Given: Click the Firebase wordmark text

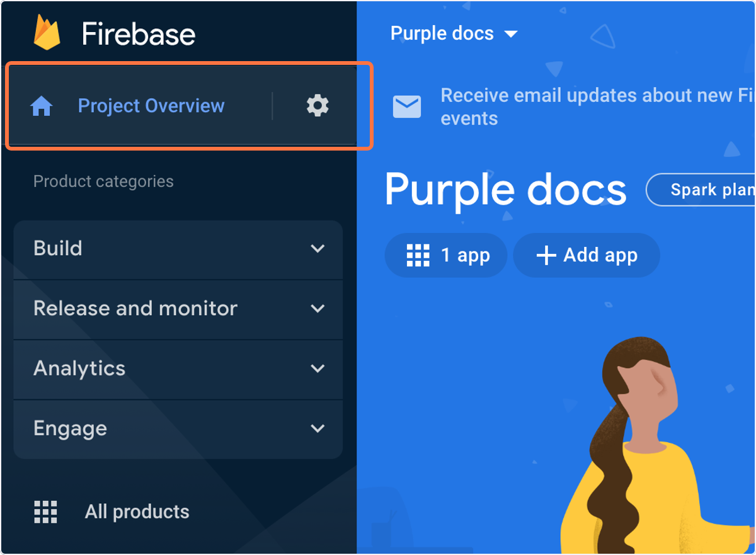Looking at the screenshot, I should [x=139, y=34].
